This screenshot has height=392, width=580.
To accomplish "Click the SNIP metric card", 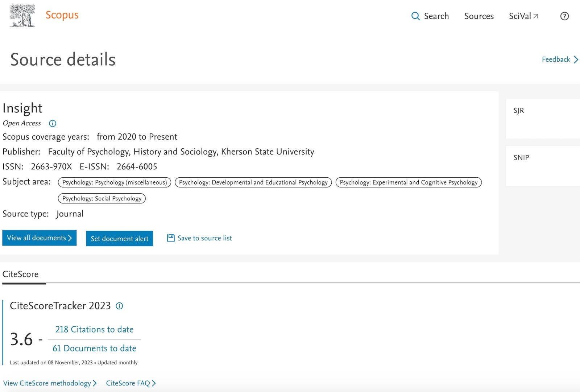I will click(x=543, y=166).
